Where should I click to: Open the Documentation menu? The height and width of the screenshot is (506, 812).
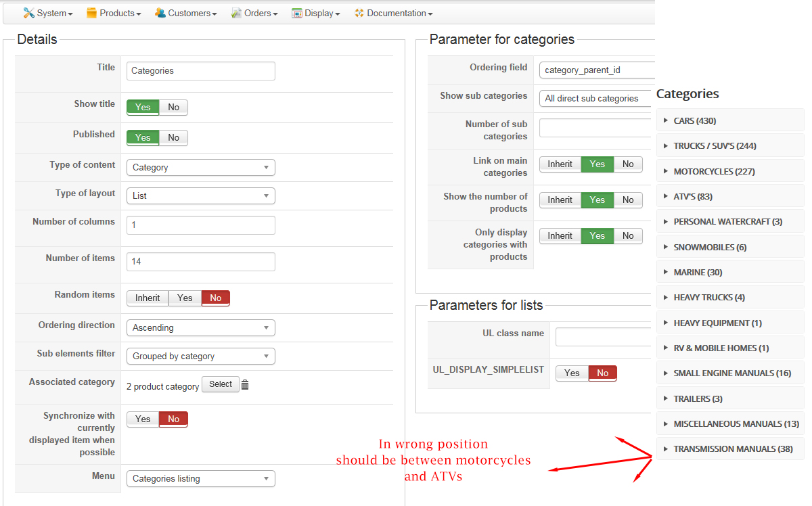[x=393, y=13]
